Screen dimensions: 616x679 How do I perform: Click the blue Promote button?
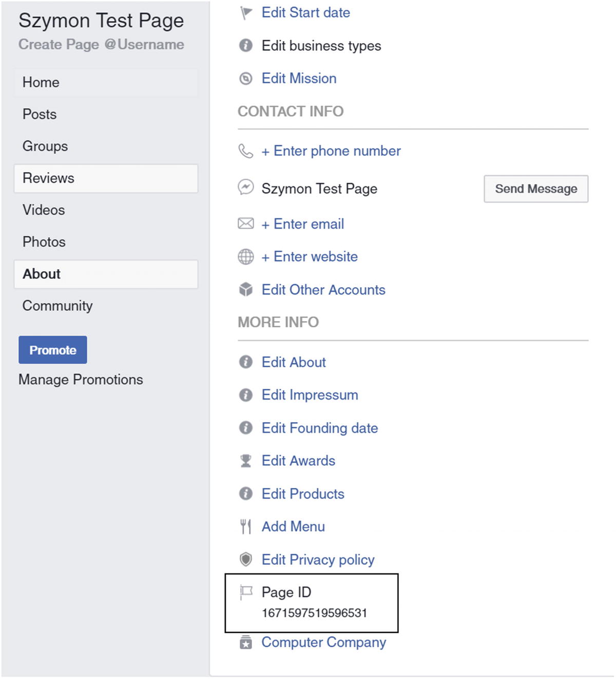53,350
